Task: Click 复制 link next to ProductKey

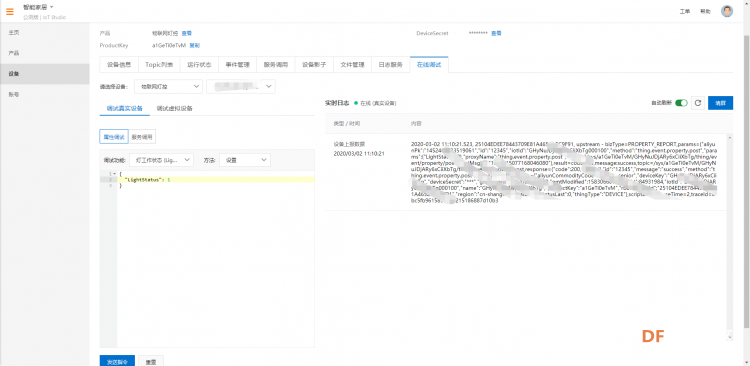Action: (x=195, y=45)
